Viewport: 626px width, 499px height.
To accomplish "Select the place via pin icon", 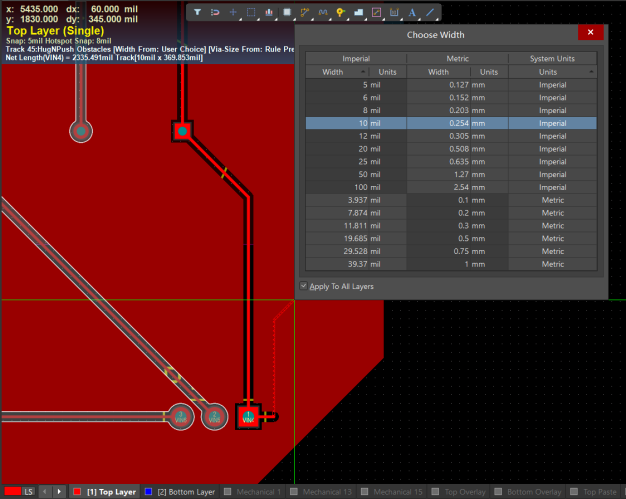I will coord(341,12).
